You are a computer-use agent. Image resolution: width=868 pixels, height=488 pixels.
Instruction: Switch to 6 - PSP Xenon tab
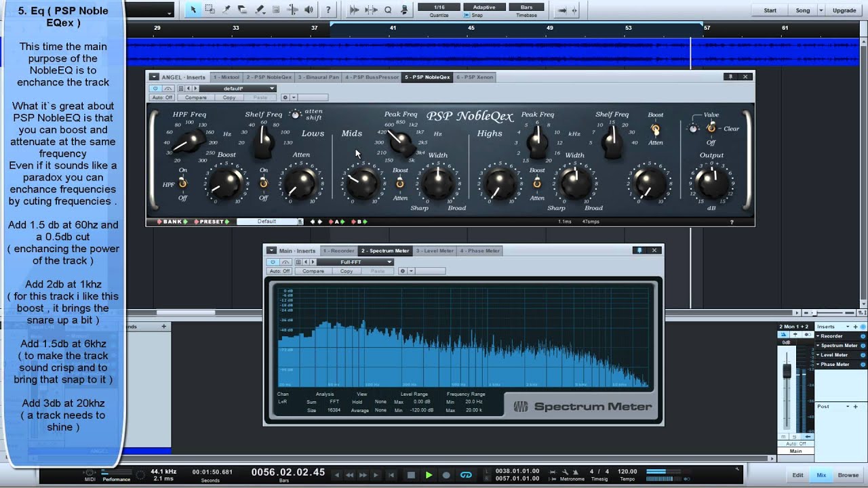475,77
